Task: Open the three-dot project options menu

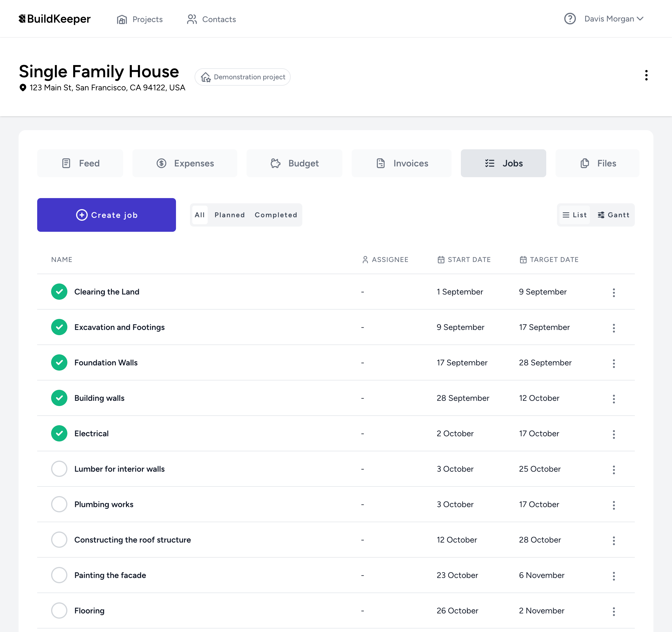Action: pyautogui.click(x=647, y=75)
